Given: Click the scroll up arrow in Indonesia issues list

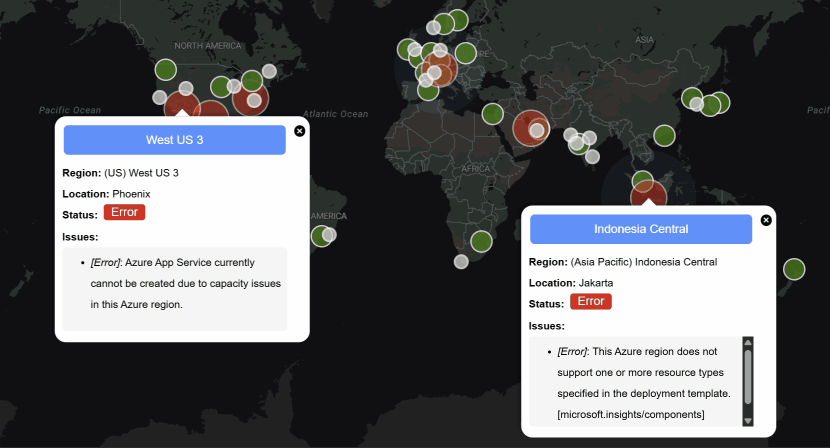Looking at the screenshot, I should pos(747,343).
